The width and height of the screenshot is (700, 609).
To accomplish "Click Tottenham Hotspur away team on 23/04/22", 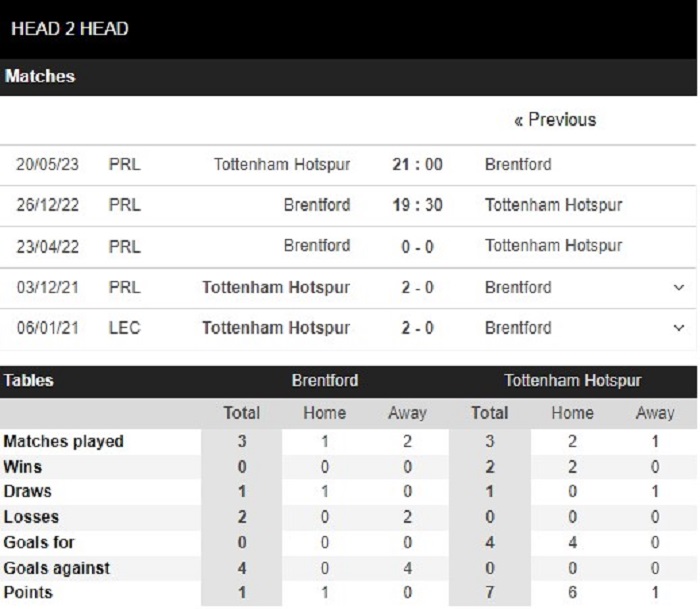I will [x=553, y=246].
